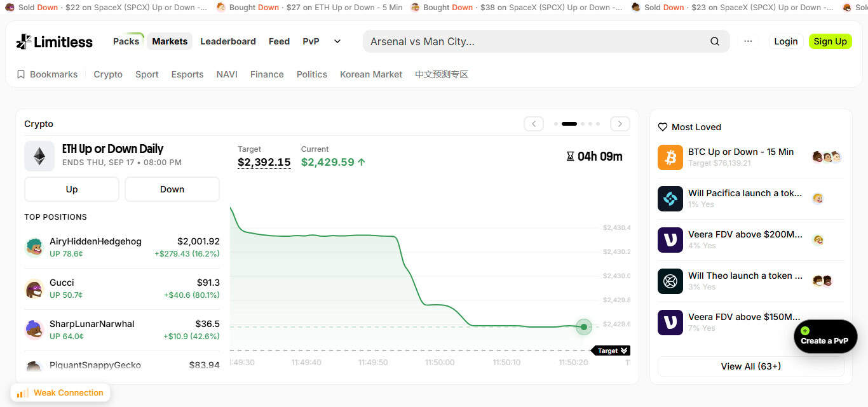Viewport: 868px width, 407px height.
Task: Click the Arsenal vs Man City search field
Action: click(x=546, y=41)
